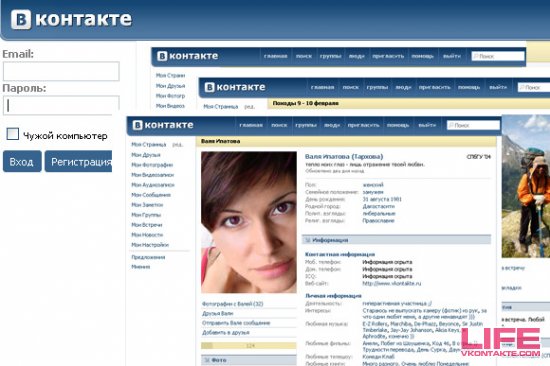Open помощь in the back window navigation

click(422, 56)
